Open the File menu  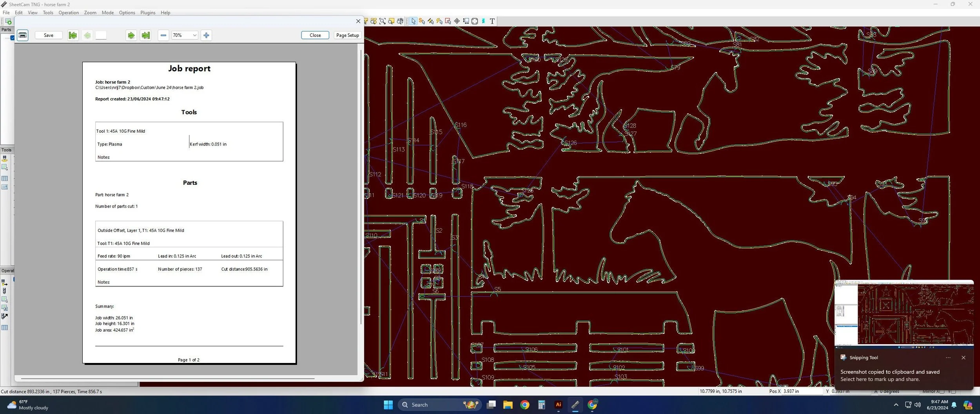(6, 13)
